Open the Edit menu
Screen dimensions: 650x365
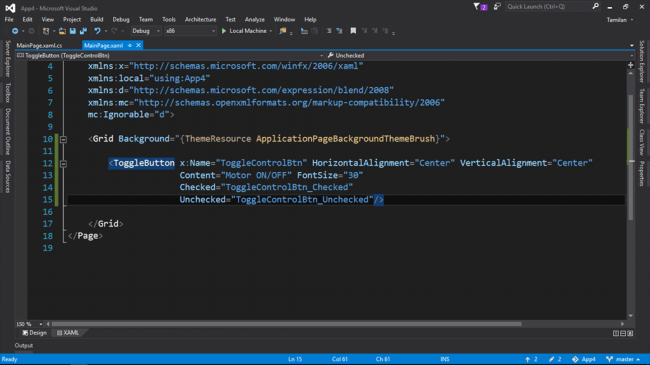tap(27, 19)
